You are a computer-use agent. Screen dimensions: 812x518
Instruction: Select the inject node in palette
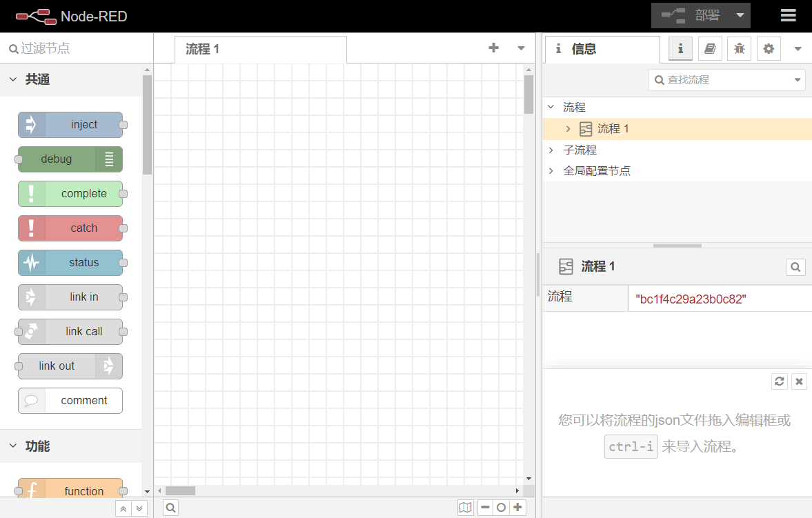(70, 125)
